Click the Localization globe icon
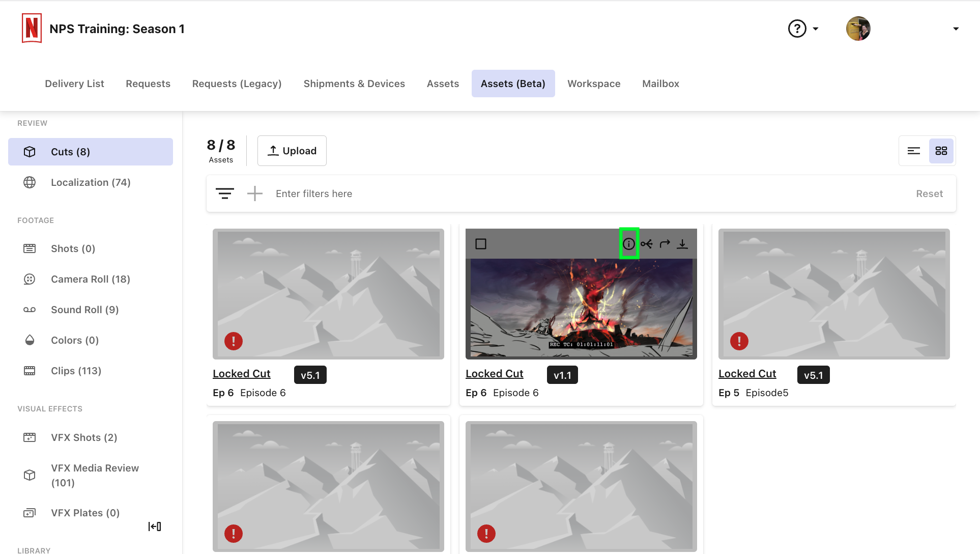This screenshot has height=554, width=980. point(30,182)
